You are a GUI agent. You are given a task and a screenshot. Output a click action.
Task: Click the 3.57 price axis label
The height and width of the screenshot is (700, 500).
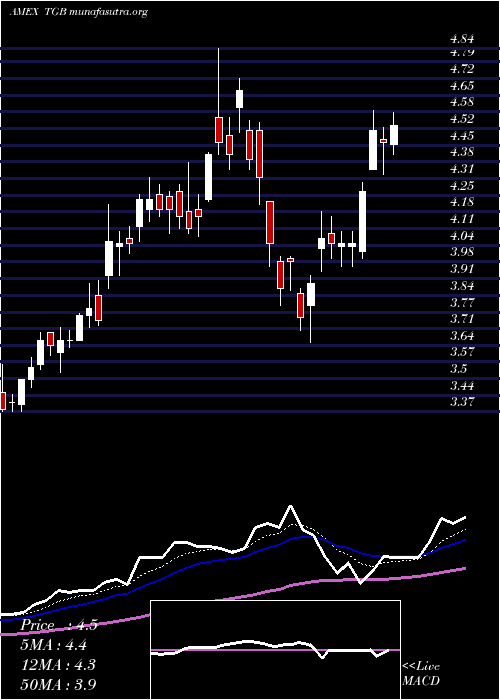tap(462, 352)
